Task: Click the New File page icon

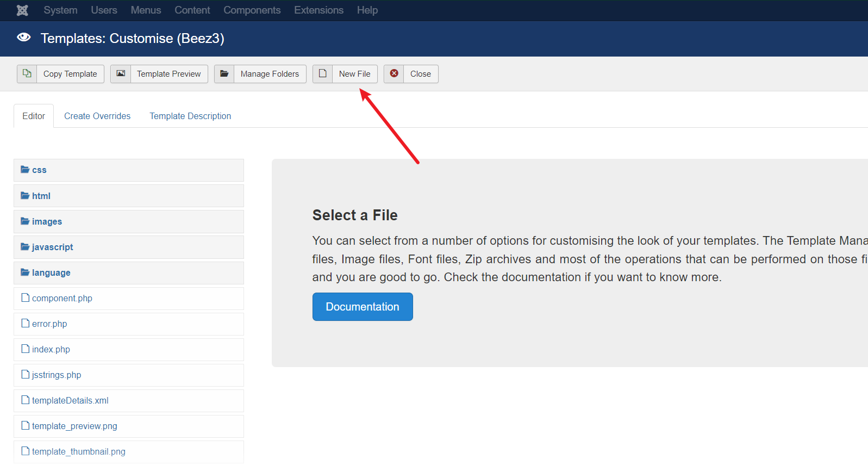Action: 322,73
